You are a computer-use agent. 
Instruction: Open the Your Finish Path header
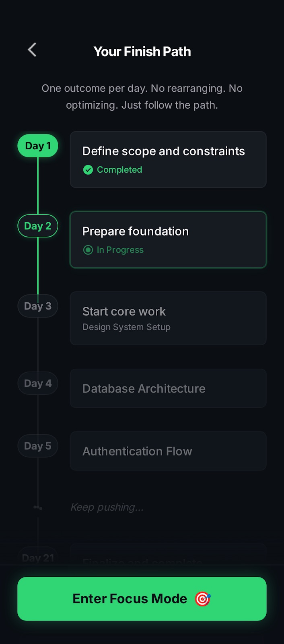click(x=142, y=51)
